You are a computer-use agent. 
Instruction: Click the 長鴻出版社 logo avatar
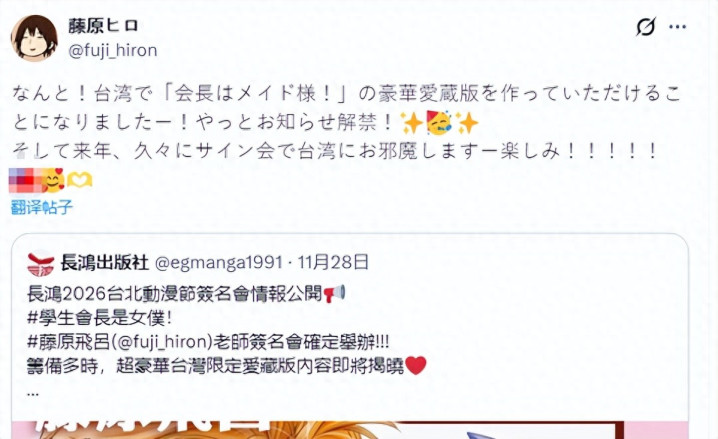coord(40,263)
